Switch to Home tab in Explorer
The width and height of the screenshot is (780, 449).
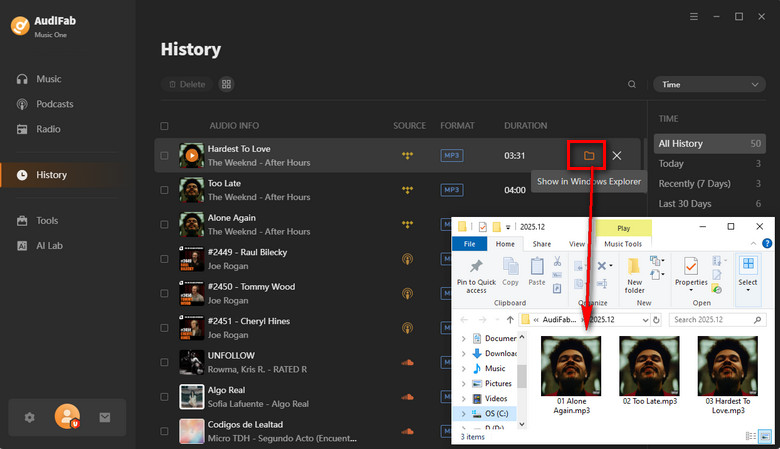(505, 244)
